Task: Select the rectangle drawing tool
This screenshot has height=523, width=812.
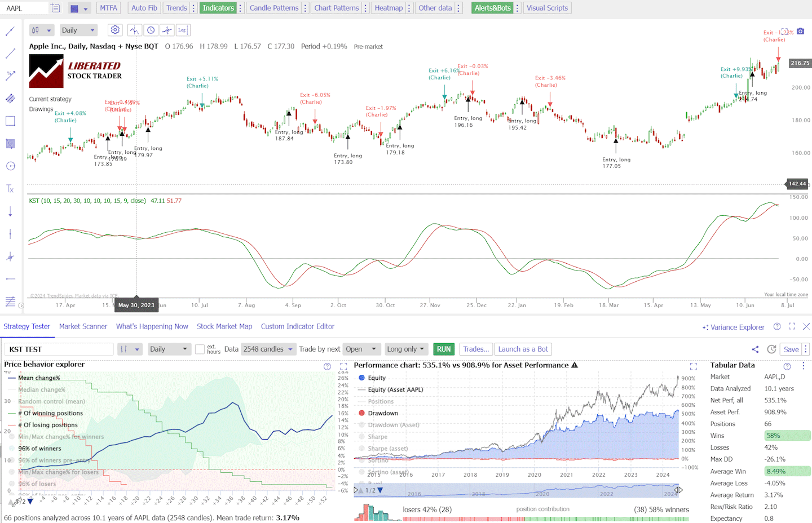Action: [10, 121]
